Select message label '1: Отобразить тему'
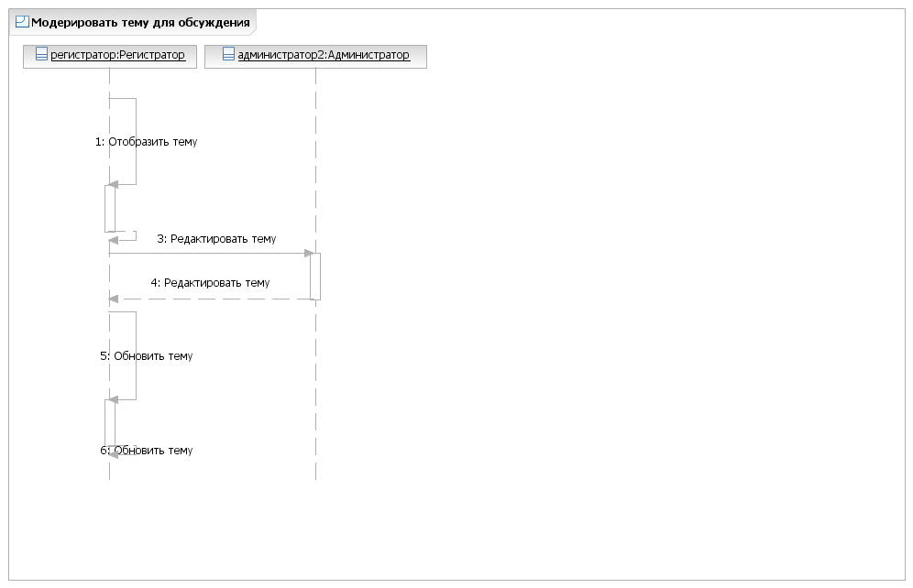 tap(146, 142)
